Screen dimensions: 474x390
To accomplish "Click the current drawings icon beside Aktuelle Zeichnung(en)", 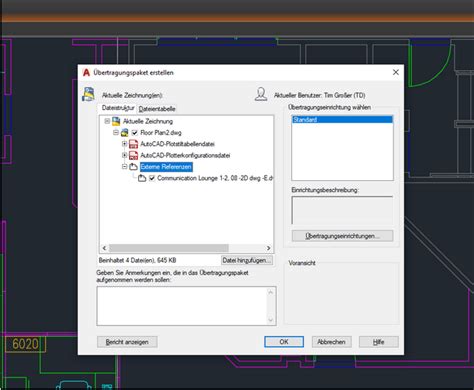I will click(x=88, y=94).
